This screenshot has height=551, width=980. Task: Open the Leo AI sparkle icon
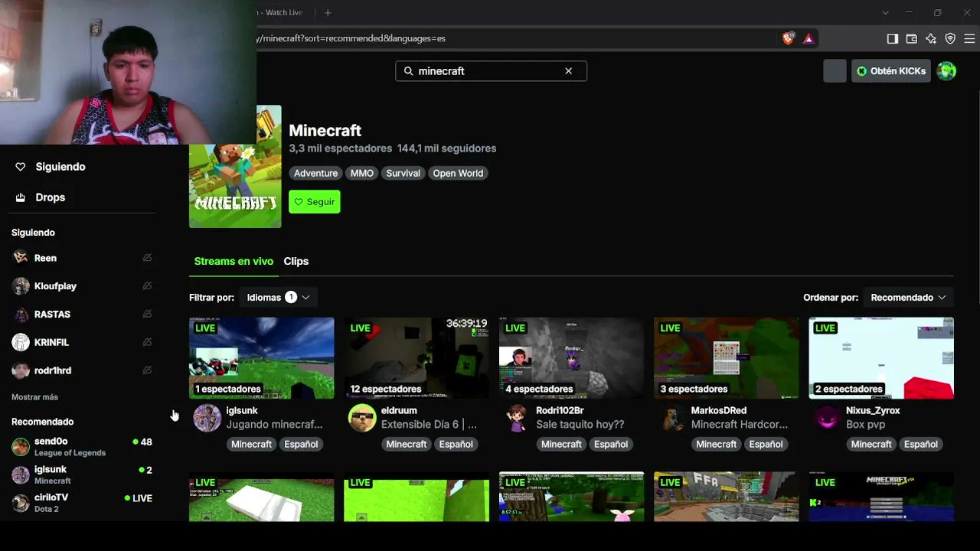[931, 38]
